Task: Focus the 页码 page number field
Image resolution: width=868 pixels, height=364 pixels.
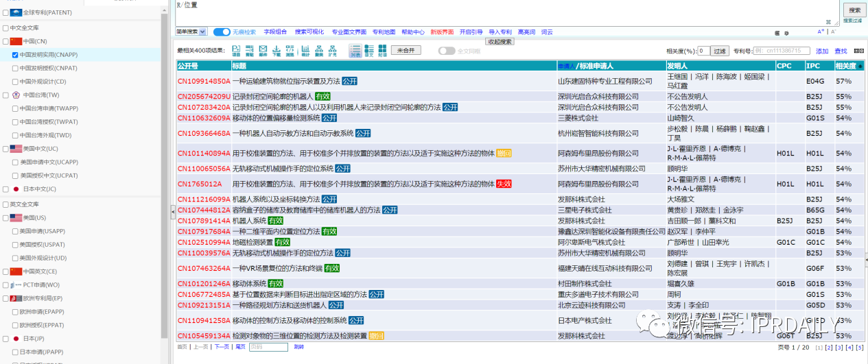Action: [x=268, y=347]
